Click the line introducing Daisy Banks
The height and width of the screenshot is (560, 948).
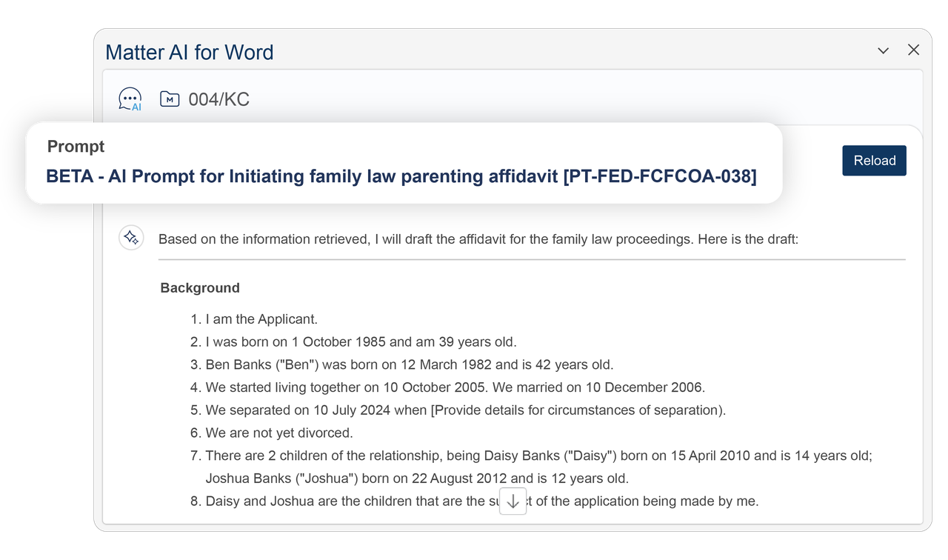(x=538, y=456)
